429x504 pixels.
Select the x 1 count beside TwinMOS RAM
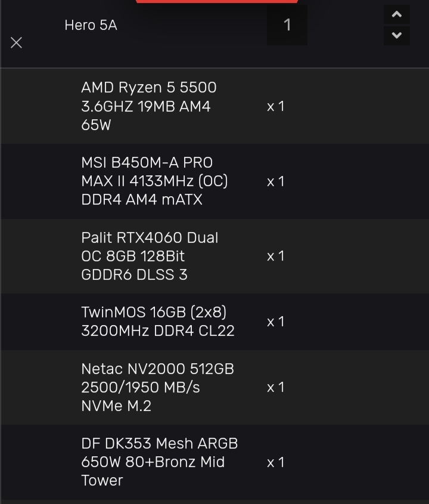tap(275, 321)
